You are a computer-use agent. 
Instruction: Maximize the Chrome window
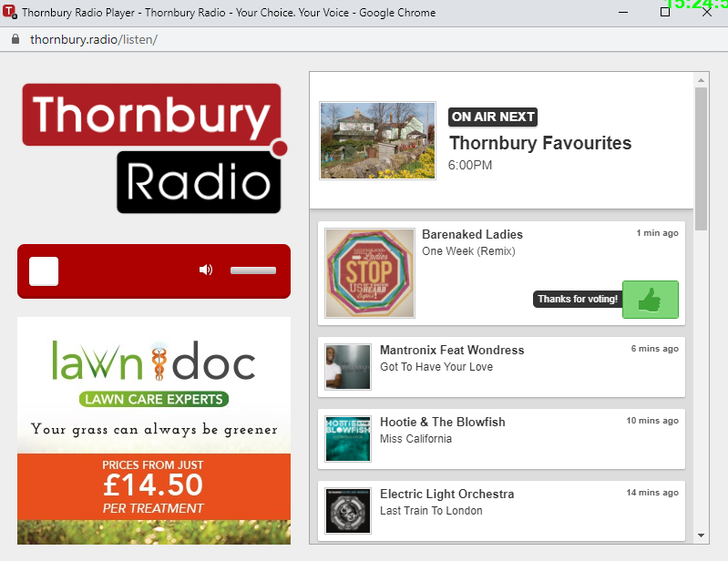pyautogui.click(x=665, y=12)
